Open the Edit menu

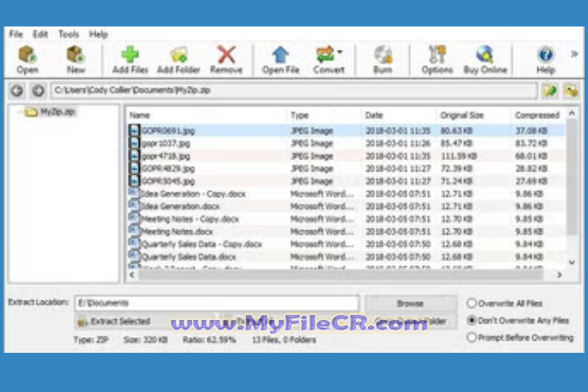(40, 34)
